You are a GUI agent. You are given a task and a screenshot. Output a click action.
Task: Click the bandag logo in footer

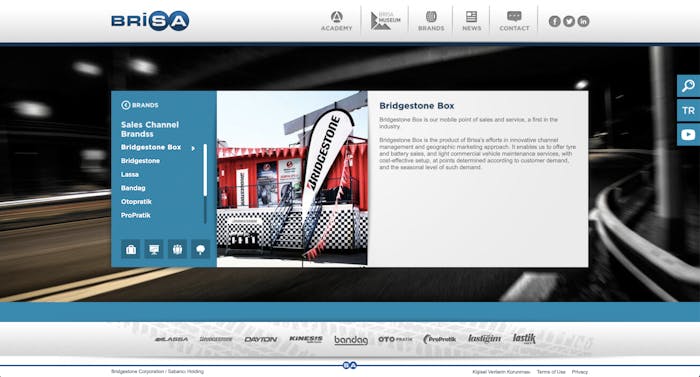tap(351, 340)
